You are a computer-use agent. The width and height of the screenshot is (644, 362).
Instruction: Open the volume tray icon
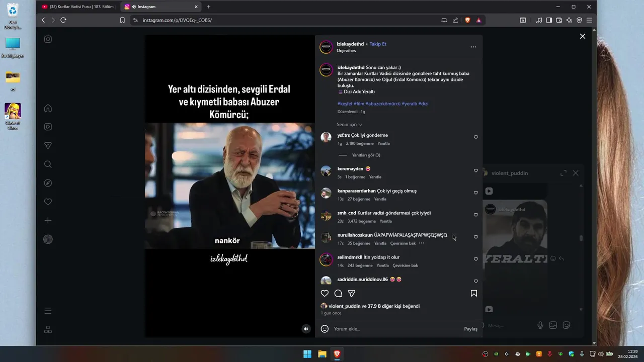[x=601, y=354]
